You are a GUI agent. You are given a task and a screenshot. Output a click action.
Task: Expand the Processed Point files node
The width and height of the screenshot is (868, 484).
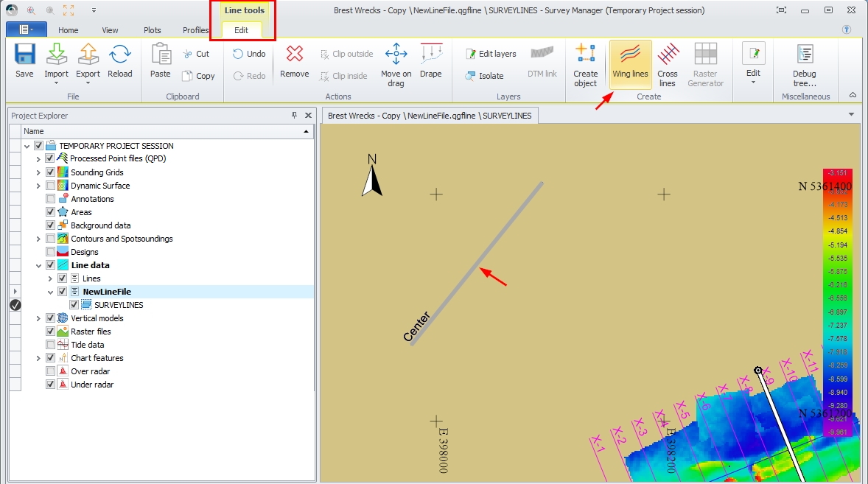pos(38,159)
